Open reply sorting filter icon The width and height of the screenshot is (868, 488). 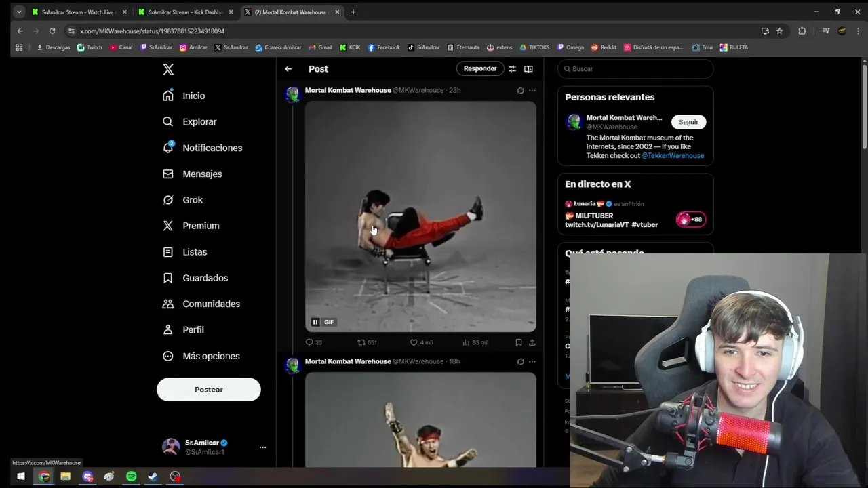[x=513, y=68]
